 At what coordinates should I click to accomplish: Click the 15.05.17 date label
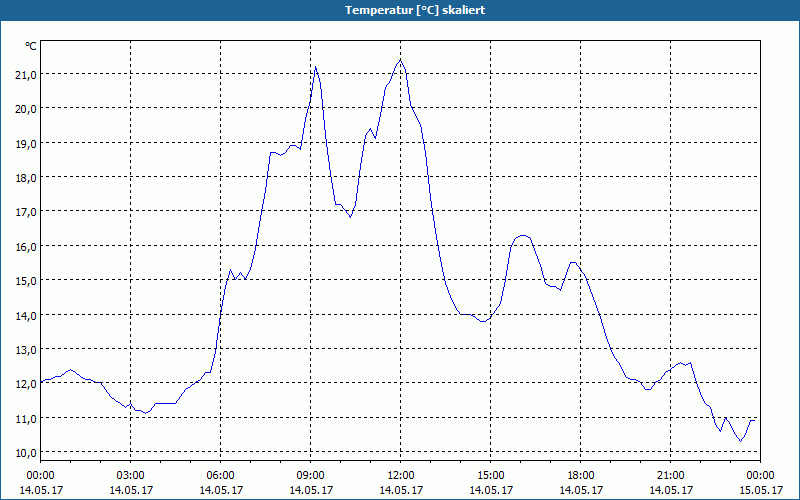(x=760, y=490)
